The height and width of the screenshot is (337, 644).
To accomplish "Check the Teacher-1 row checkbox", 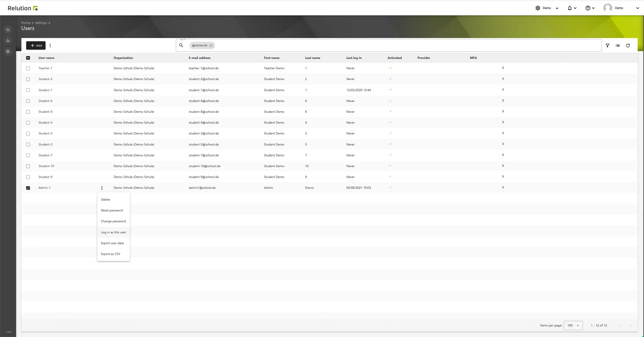I will pyautogui.click(x=28, y=68).
